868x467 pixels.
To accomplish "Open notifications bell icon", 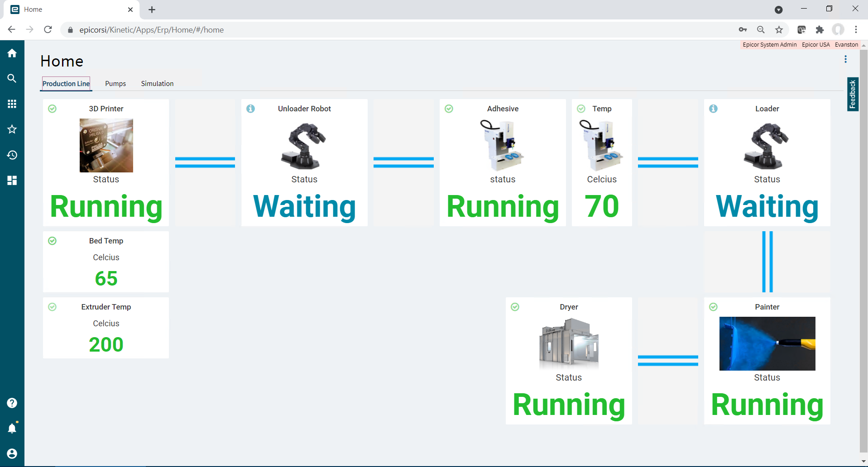I will coord(12,429).
